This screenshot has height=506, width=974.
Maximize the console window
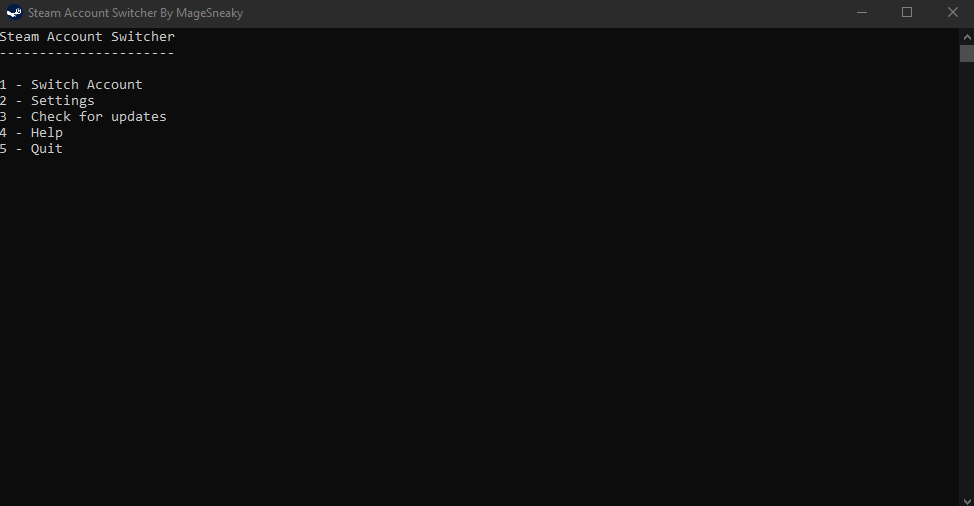(x=907, y=12)
